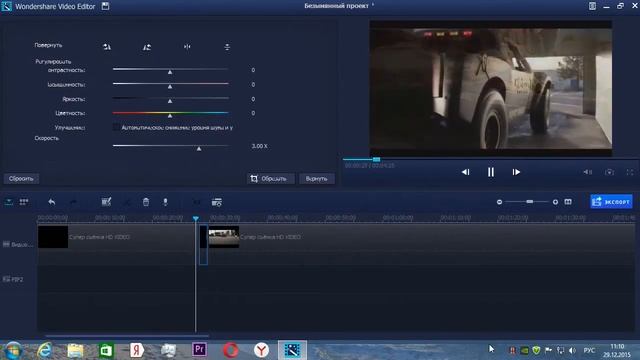The image size is (640, 360).
Task: Switch to timeline view mode
Action: pyautogui.click(x=9, y=202)
